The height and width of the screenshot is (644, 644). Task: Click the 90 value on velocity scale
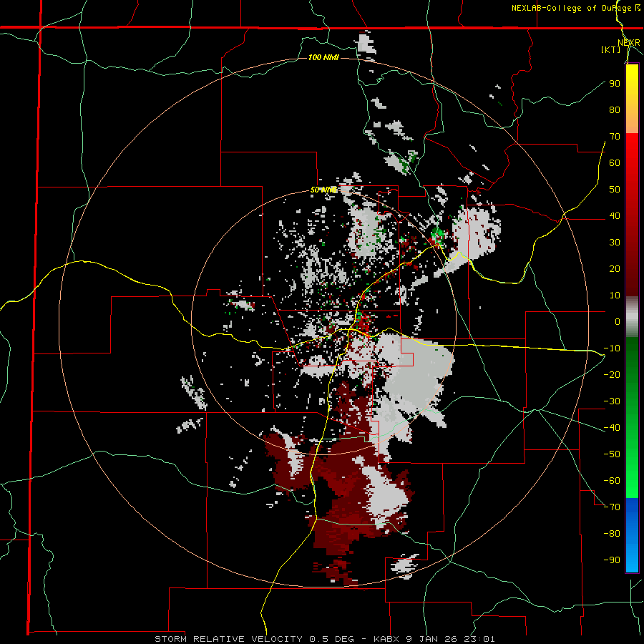pos(615,84)
